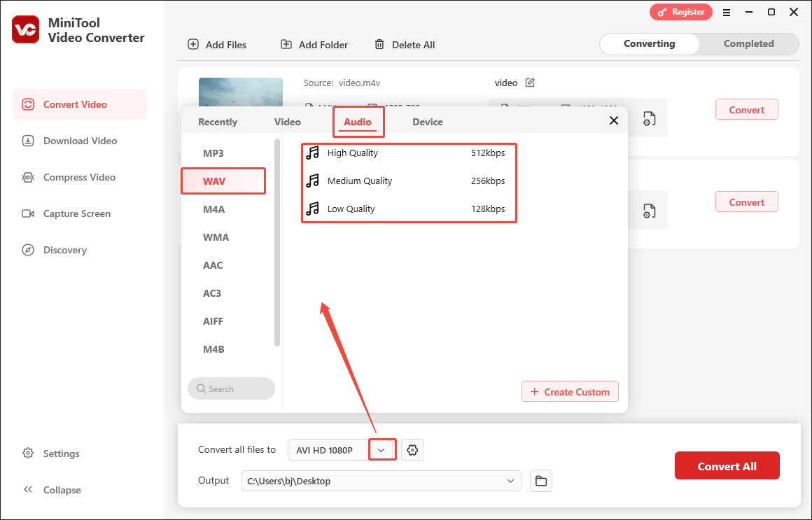Viewport: 812px width, 520px height.
Task: Click the edit name icon next to video
Action: click(530, 83)
